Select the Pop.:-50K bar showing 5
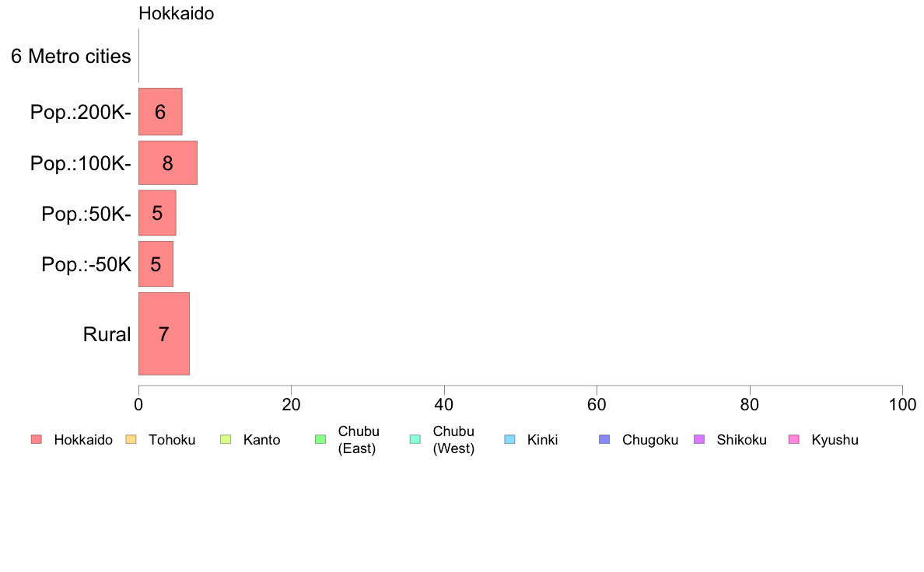This screenshot has width=924, height=572. (156, 264)
